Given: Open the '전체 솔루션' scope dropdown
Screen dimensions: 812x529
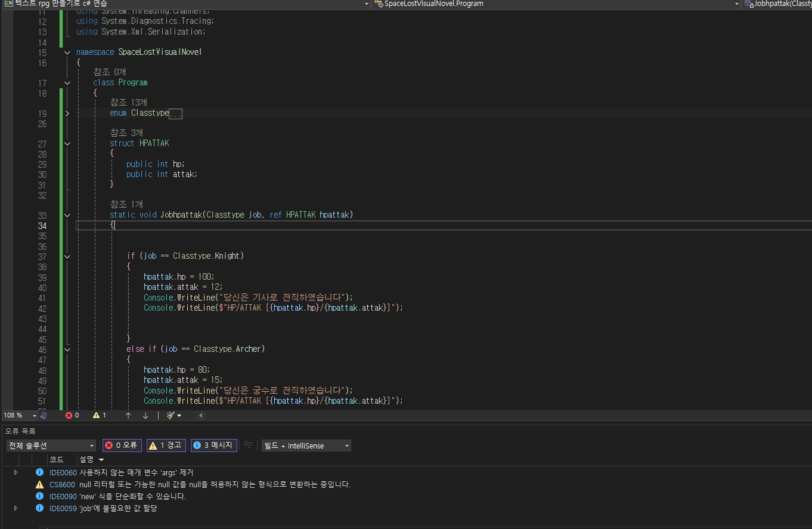Looking at the screenshot, I should tap(51, 446).
